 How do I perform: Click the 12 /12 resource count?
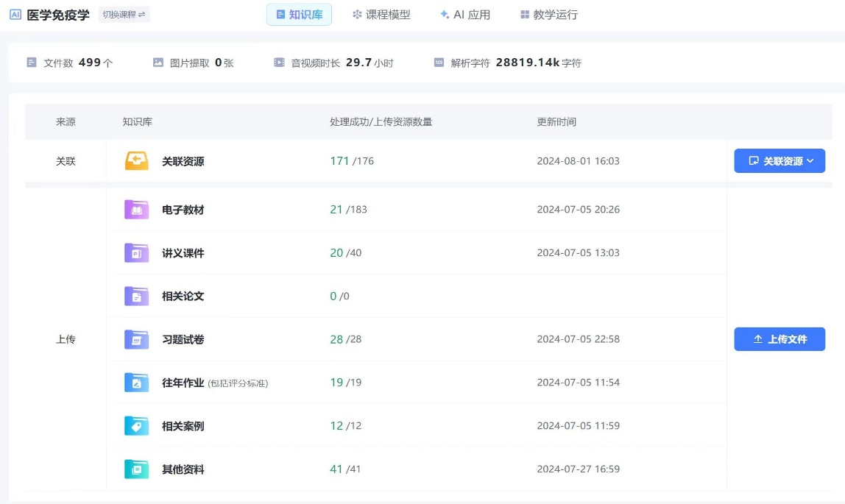[345, 425]
